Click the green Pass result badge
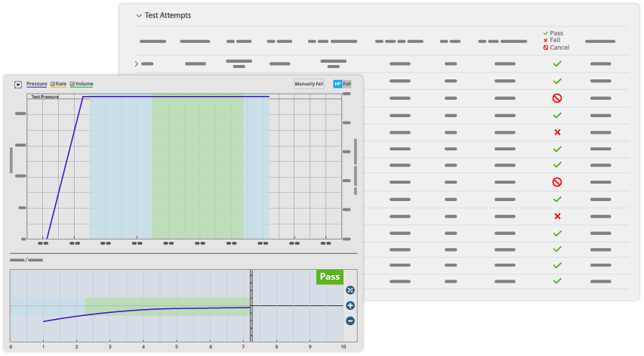The width and height of the screenshot is (644, 356). (330, 277)
